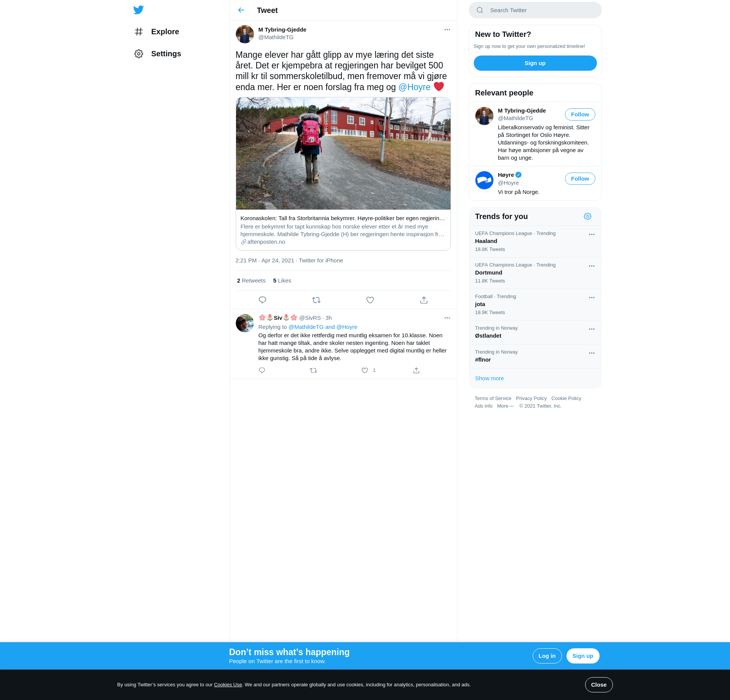Click the @SivRS handle
This screenshot has height=700, width=730.
(310, 318)
